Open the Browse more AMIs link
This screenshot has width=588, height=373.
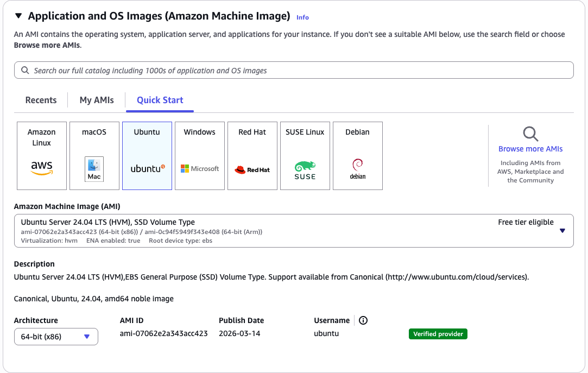coord(530,149)
